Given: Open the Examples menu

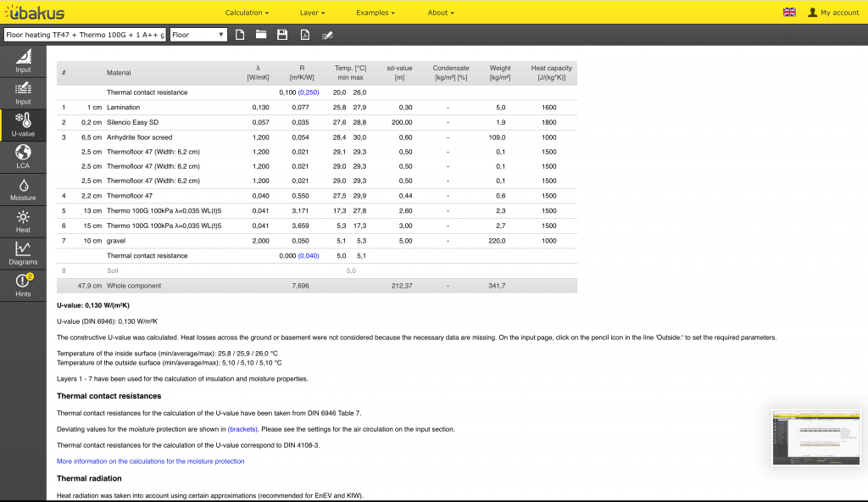Looking at the screenshot, I should [375, 13].
